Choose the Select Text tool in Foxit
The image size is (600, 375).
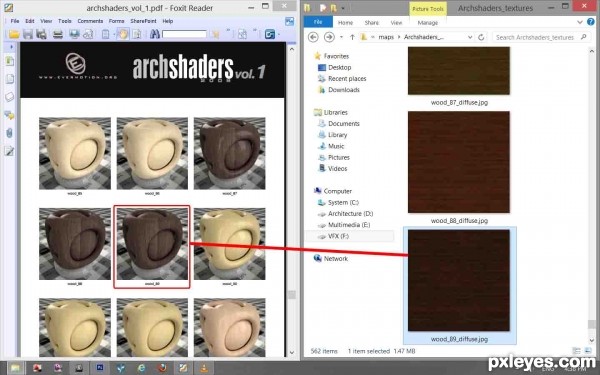pyautogui.click(x=137, y=34)
